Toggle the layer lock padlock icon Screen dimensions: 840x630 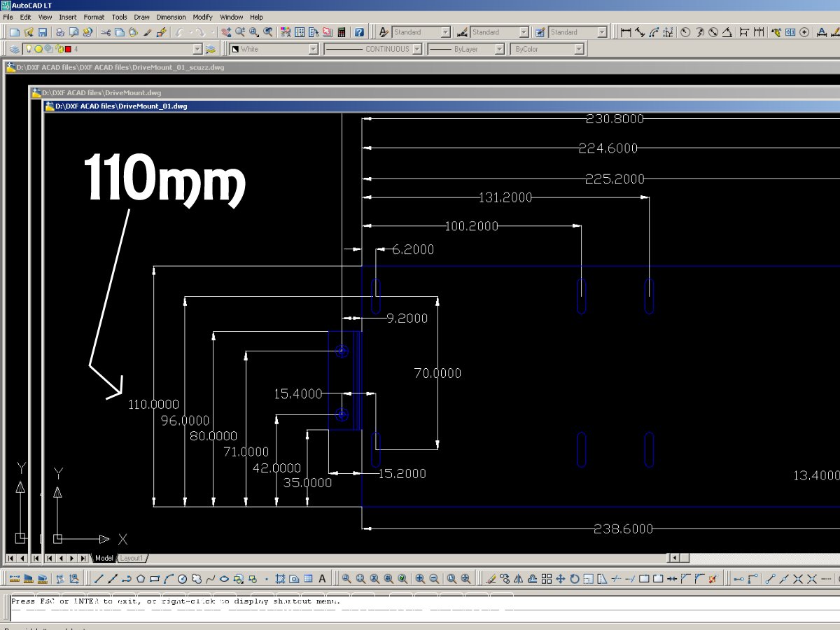click(x=58, y=49)
